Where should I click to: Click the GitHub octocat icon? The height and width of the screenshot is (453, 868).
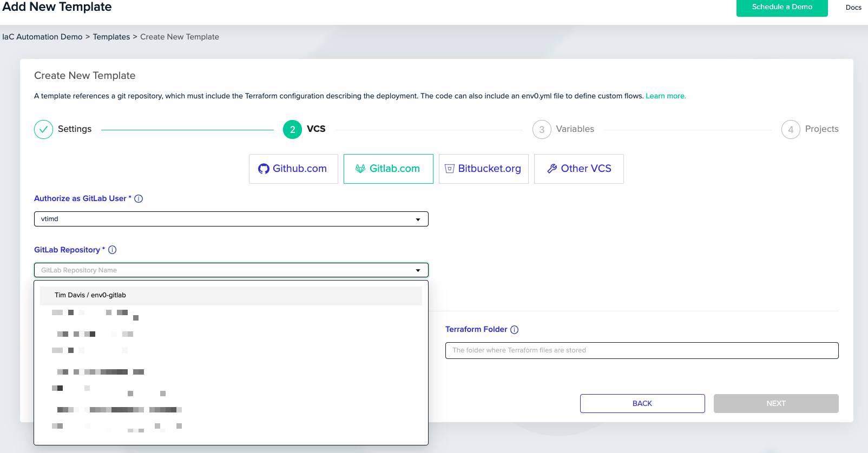pos(264,169)
